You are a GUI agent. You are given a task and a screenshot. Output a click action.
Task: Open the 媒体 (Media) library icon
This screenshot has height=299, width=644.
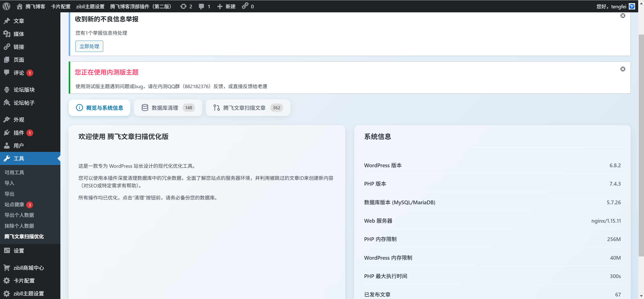7,34
